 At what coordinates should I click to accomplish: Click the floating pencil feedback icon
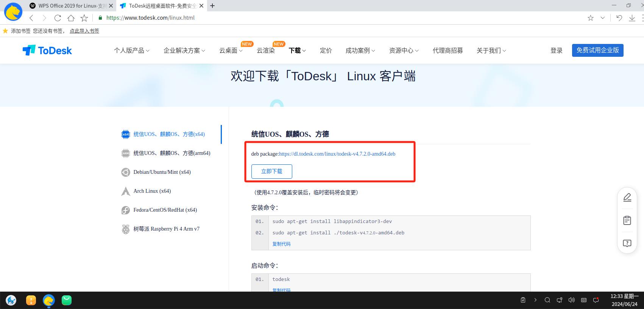627,197
